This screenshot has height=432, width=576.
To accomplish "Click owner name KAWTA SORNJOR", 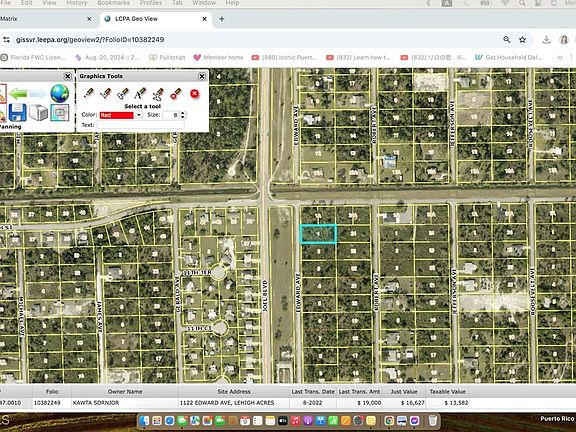I will click(x=96, y=403).
